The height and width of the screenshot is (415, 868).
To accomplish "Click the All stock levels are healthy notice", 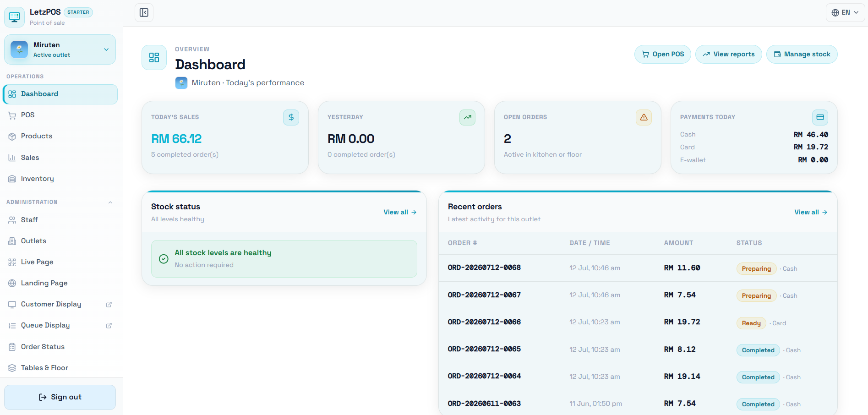I will click(x=284, y=259).
